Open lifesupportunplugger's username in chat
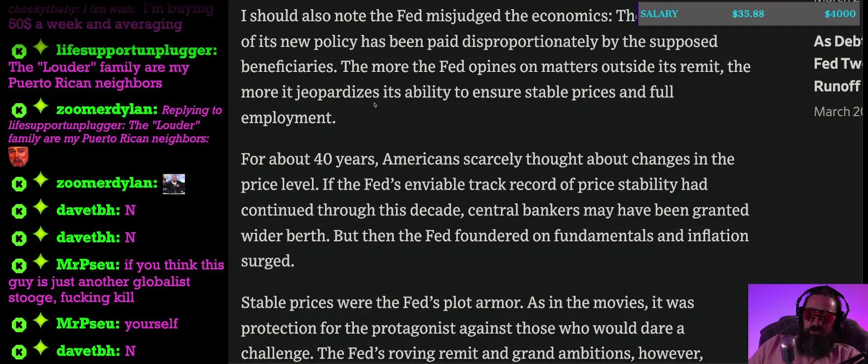The height and width of the screenshot is (364, 868). 136,50
